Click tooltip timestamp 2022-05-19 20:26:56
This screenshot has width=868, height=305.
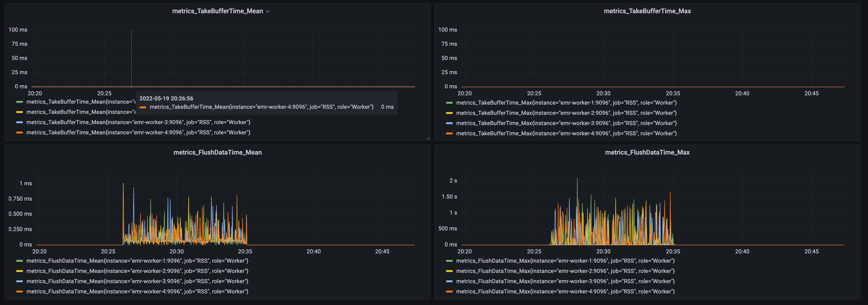click(166, 99)
